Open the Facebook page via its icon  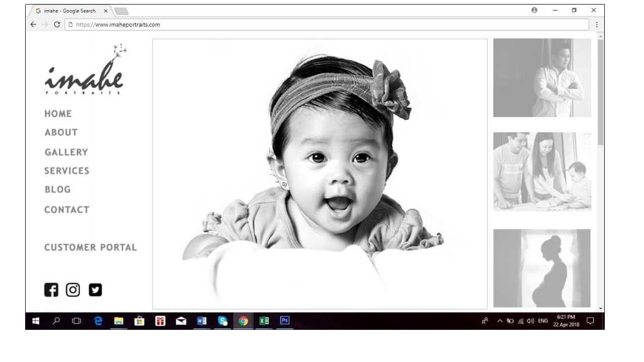[51, 290]
